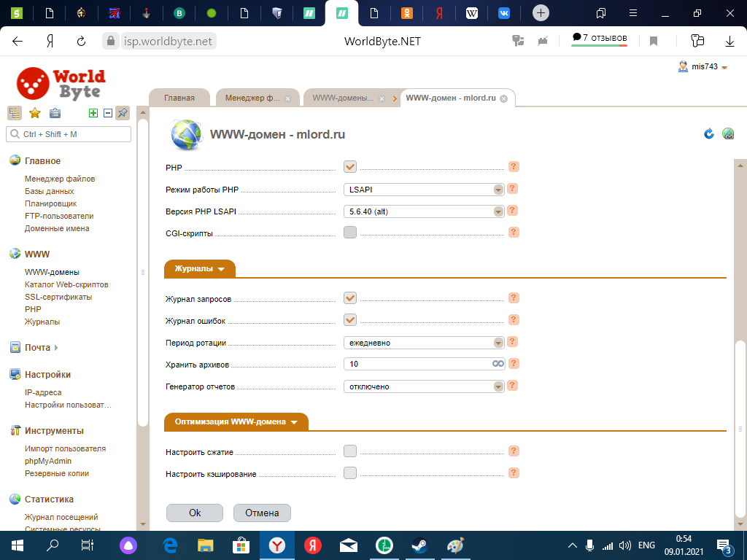Screen dimensions: 747x560
Task: Click the favorites star icon in sidebar toolbar
Action: (x=34, y=113)
